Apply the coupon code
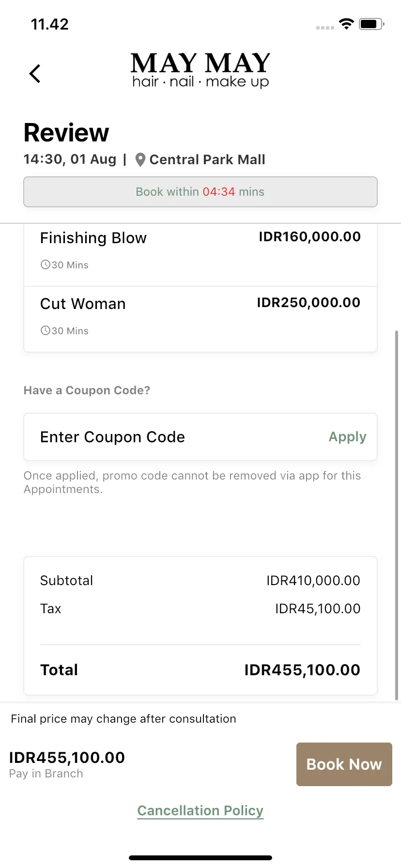This screenshot has height=868, width=401. tap(347, 437)
